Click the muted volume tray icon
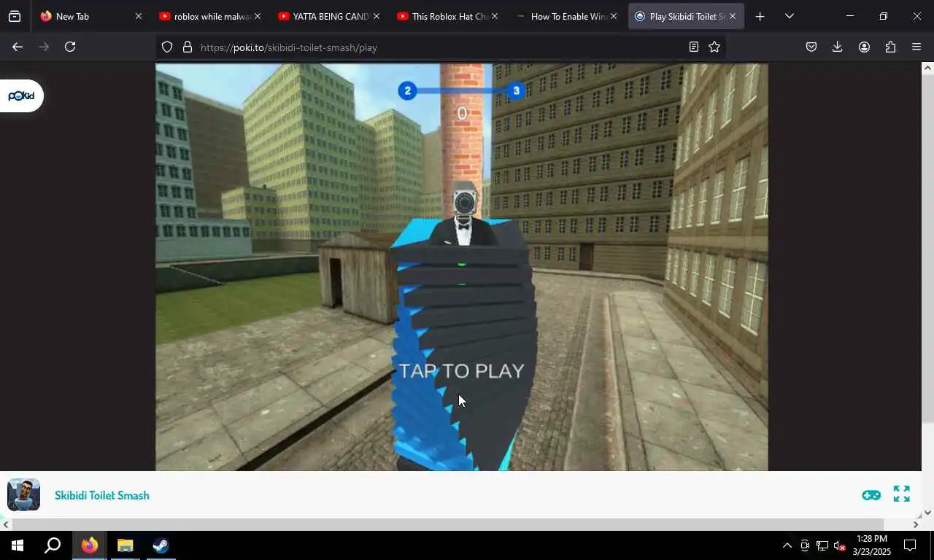The height and width of the screenshot is (560, 934). coord(840,545)
